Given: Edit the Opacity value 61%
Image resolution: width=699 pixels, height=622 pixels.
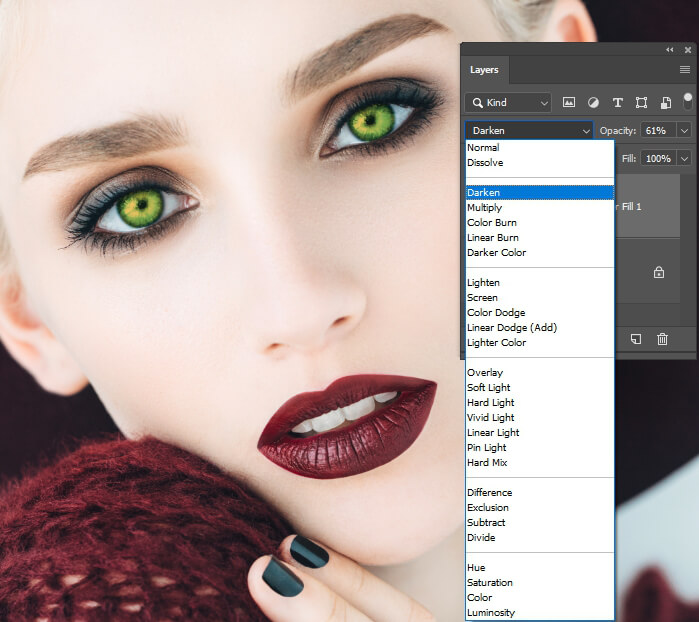Looking at the screenshot, I should (x=658, y=131).
